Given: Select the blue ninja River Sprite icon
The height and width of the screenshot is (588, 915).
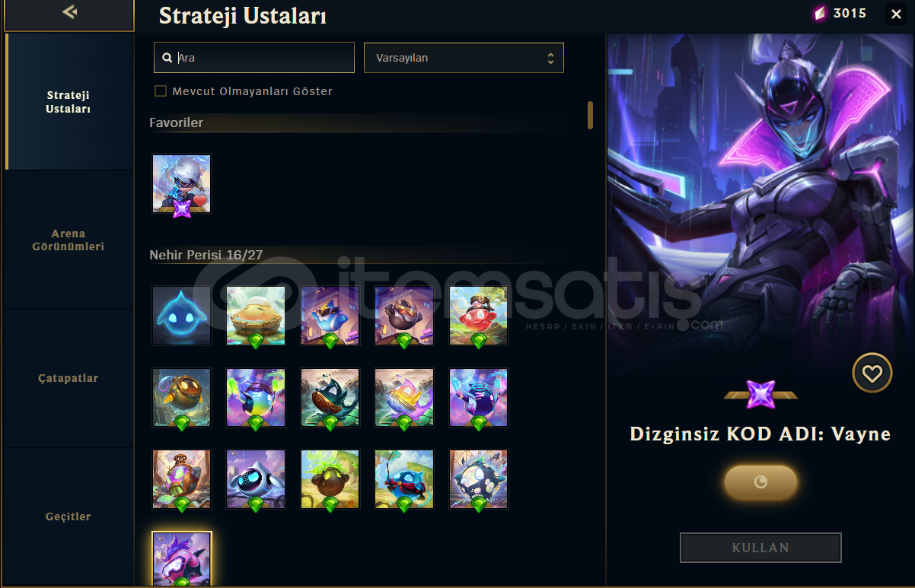Looking at the screenshot, I should point(404,479).
